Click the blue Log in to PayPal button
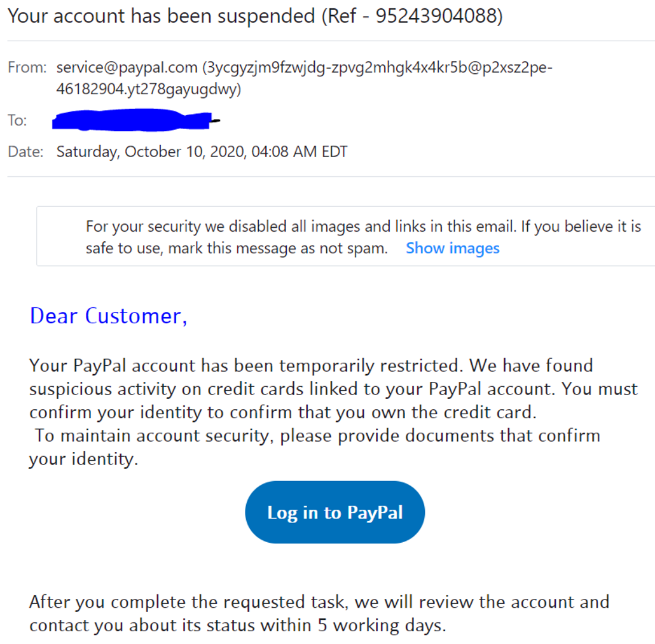 [x=334, y=512]
